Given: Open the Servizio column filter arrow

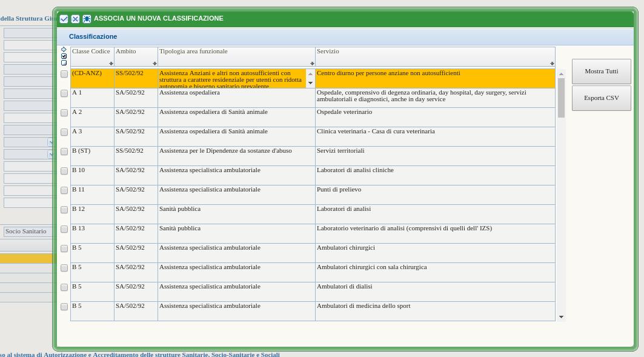Looking at the screenshot, I should 552,64.
